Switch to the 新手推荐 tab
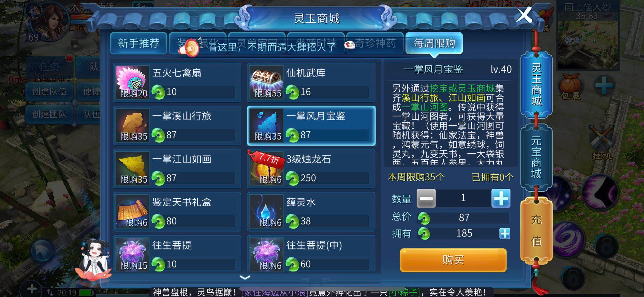The image size is (644, 297). pyautogui.click(x=138, y=43)
